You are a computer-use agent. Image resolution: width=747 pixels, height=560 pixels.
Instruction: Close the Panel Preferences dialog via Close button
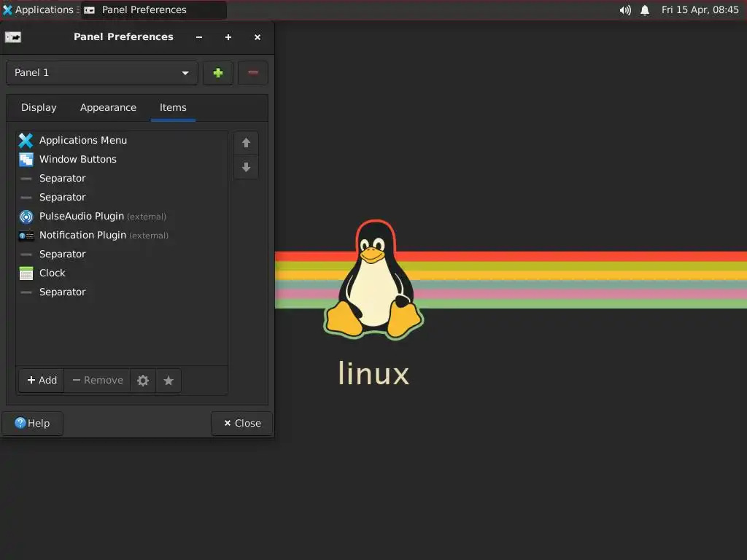point(242,424)
